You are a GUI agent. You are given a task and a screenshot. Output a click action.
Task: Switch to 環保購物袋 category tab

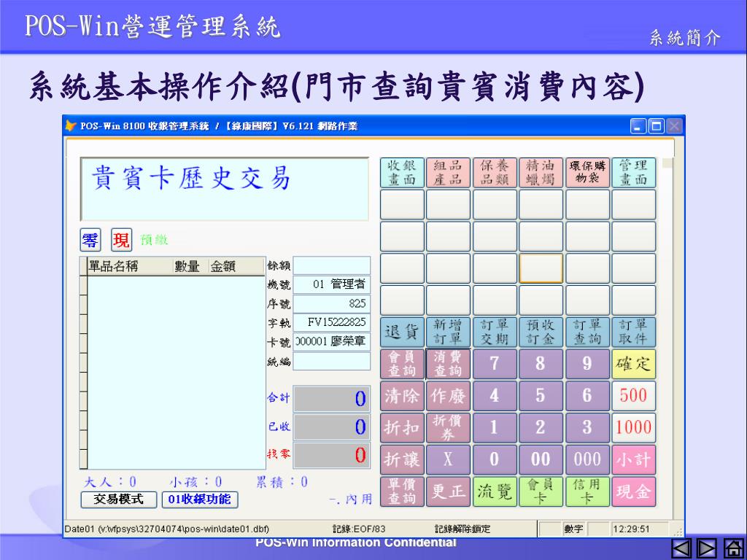587,173
